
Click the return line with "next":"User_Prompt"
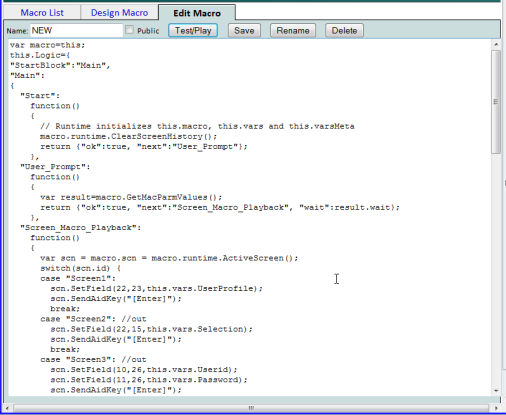144,147
